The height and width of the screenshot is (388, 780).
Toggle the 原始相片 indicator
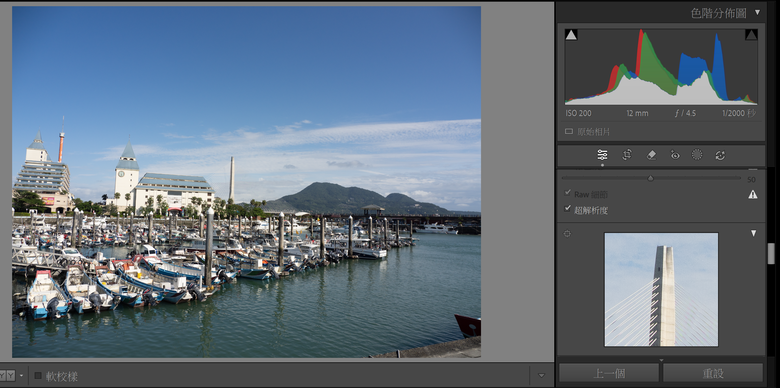pyautogui.click(x=569, y=132)
